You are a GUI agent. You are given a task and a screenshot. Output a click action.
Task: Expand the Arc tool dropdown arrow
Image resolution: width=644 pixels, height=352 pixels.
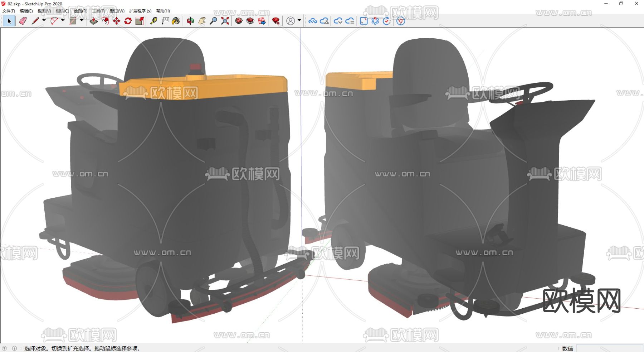[x=63, y=20]
